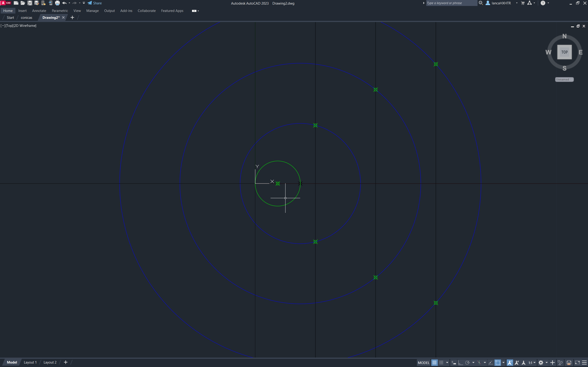
Task: Open the Unnamed UCS dropdown under the ViewCube
Action: point(564,79)
